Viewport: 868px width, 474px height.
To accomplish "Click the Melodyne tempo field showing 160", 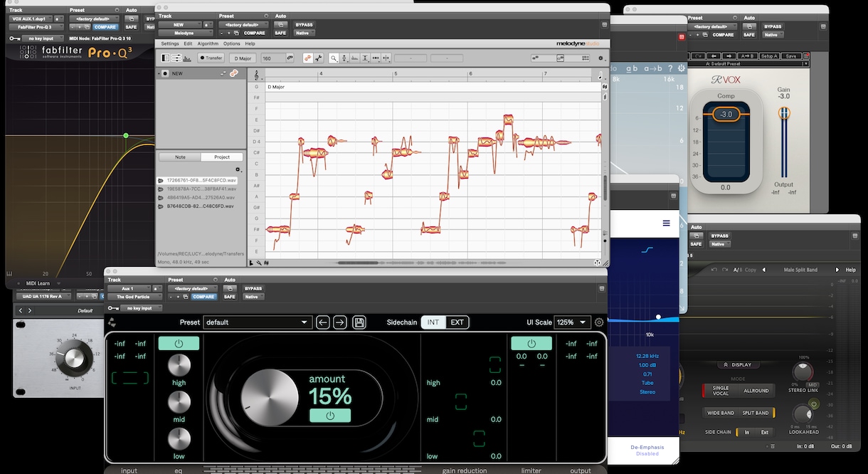I will pos(272,58).
